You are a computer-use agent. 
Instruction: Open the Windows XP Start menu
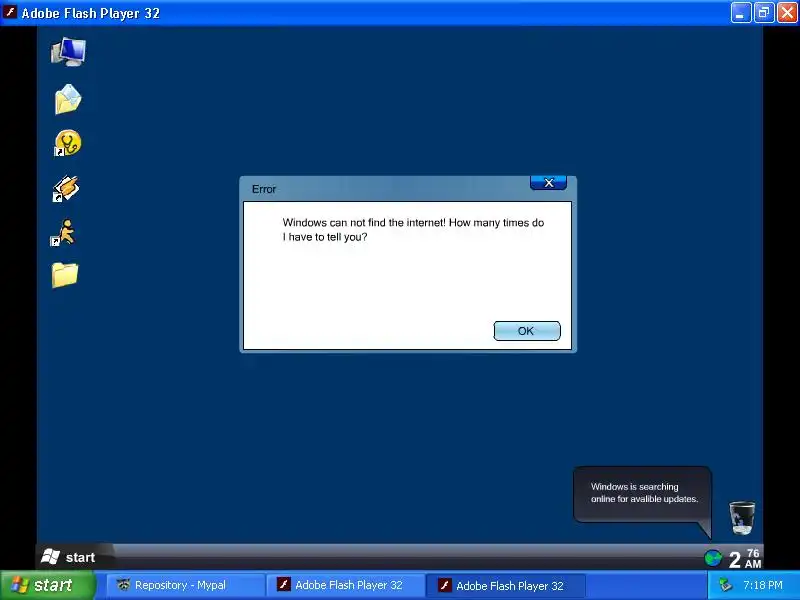pyautogui.click(x=48, y=585)
